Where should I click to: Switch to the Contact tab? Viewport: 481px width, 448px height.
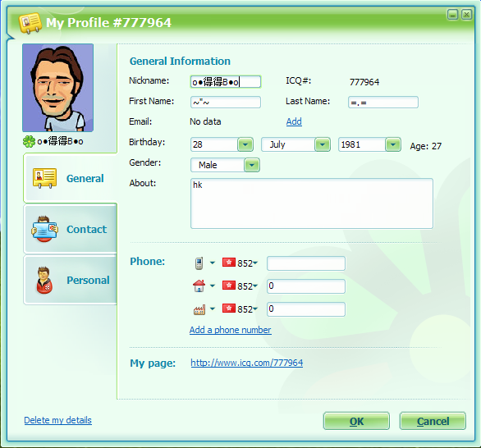[x=71, y=229]
